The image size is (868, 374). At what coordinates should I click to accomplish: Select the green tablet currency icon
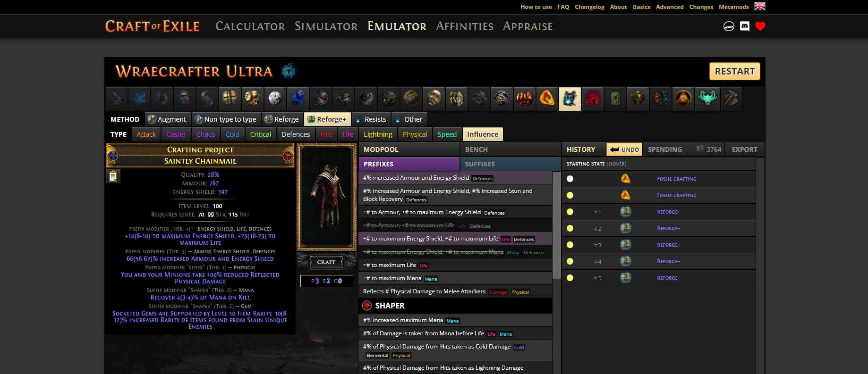615,99
